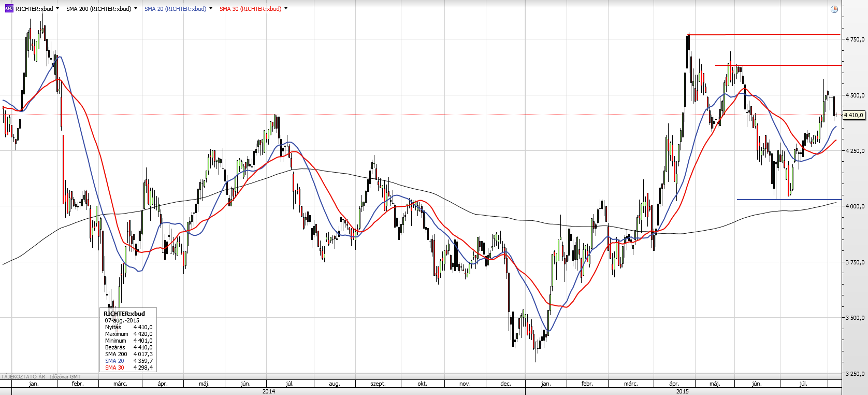Click the jan. label starting year 2015
The image size is (868, 395).
pos(546,384)
